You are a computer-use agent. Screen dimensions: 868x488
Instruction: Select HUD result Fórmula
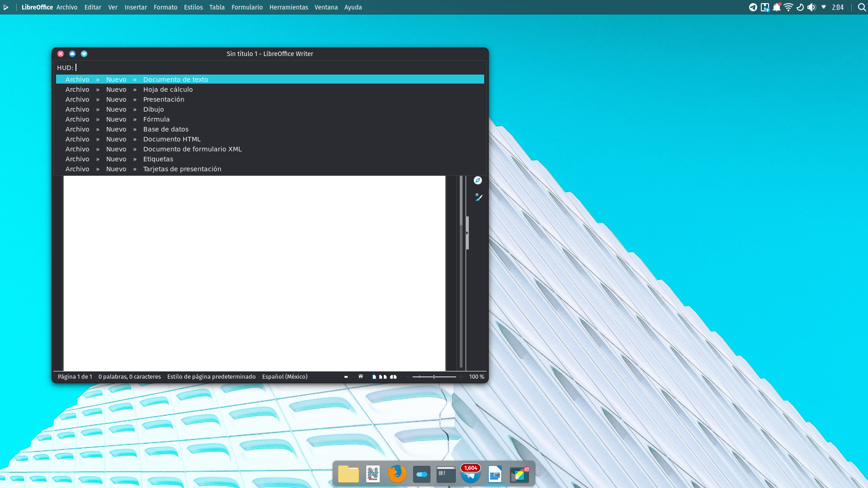point(270,119)
